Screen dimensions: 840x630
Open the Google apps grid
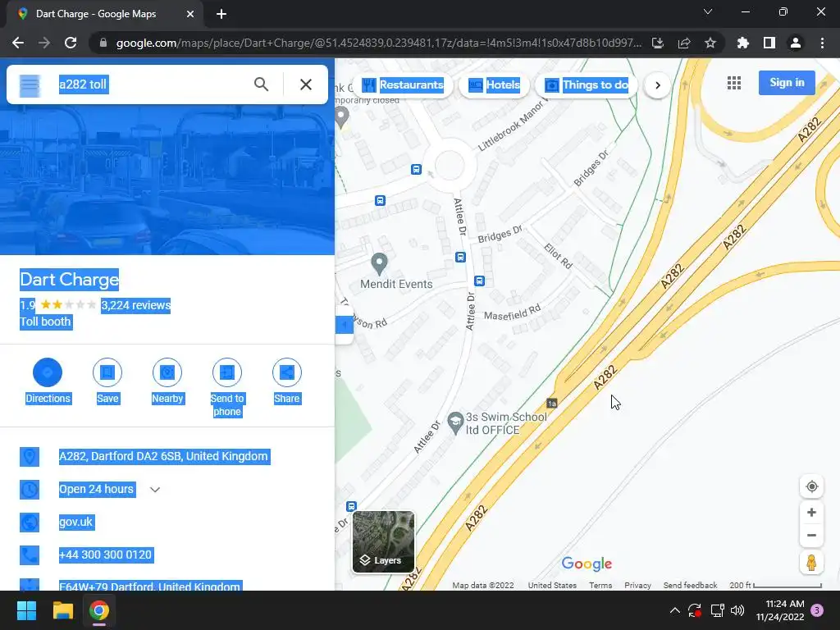click(734, 83)
